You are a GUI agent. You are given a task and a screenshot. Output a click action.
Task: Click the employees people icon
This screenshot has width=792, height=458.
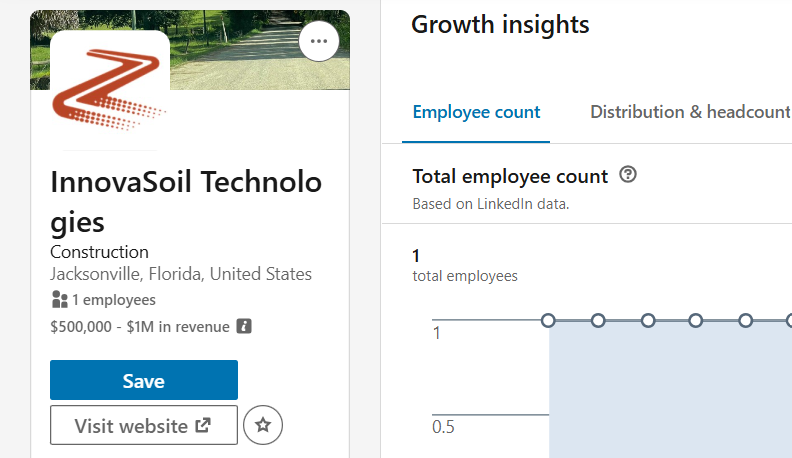click(x=60, y=299)
